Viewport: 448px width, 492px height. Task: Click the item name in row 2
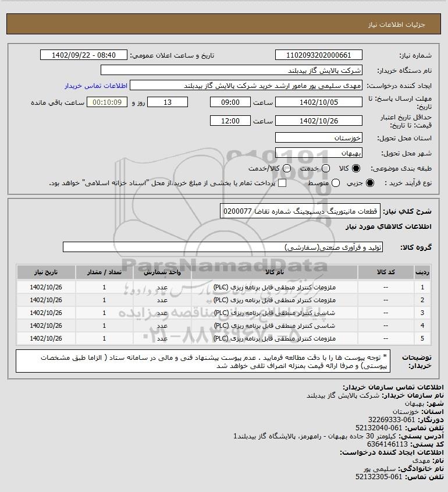tap(274, 300)
